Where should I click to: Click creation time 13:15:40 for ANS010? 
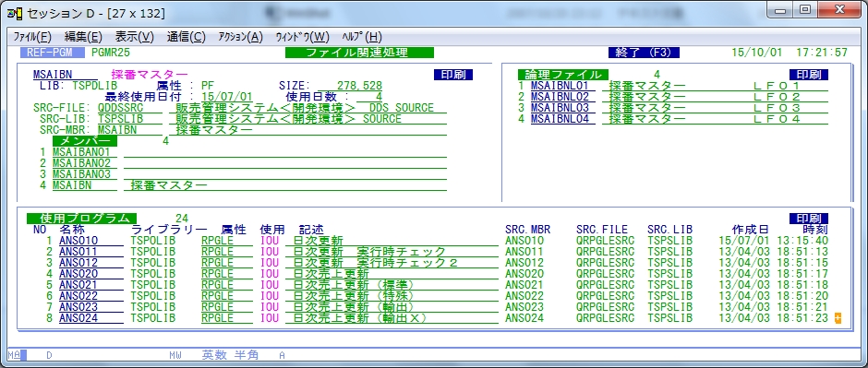pos(802,241)
